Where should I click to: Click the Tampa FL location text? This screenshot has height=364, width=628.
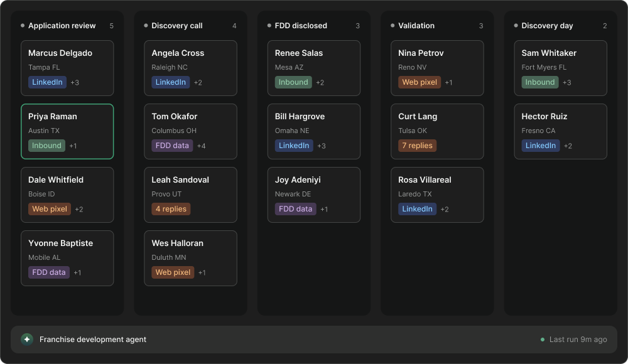point(44,67)
